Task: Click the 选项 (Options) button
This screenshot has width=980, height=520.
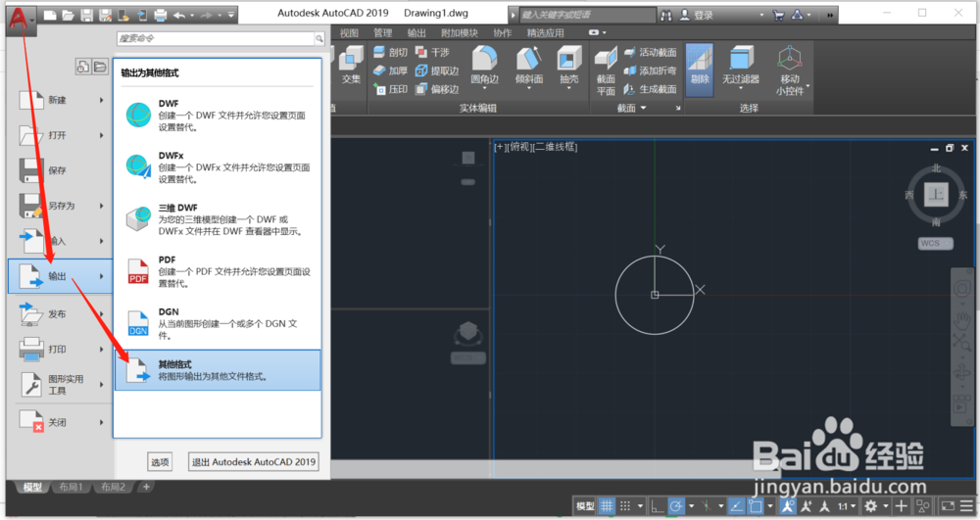Action: coord(160,462)
